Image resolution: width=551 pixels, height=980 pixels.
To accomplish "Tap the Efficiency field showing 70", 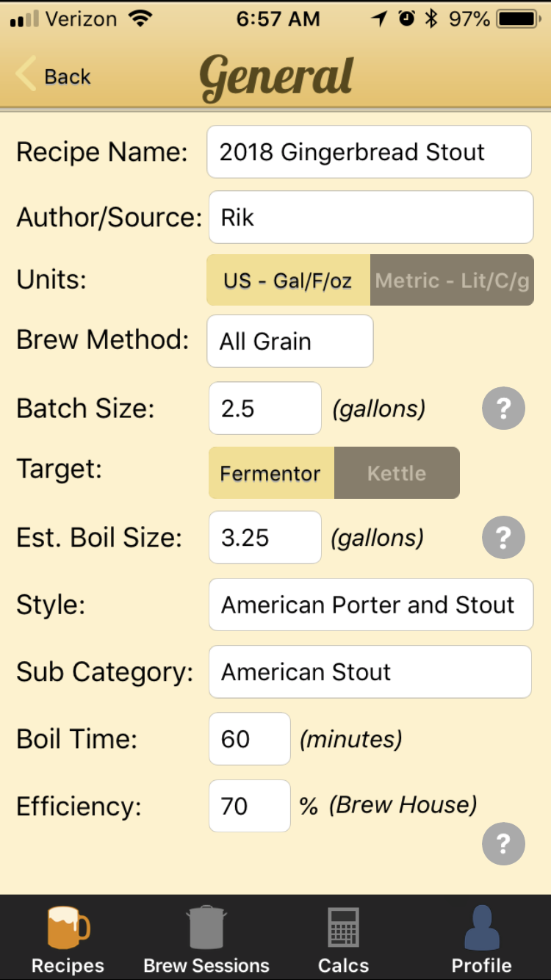I will (250, 806).
